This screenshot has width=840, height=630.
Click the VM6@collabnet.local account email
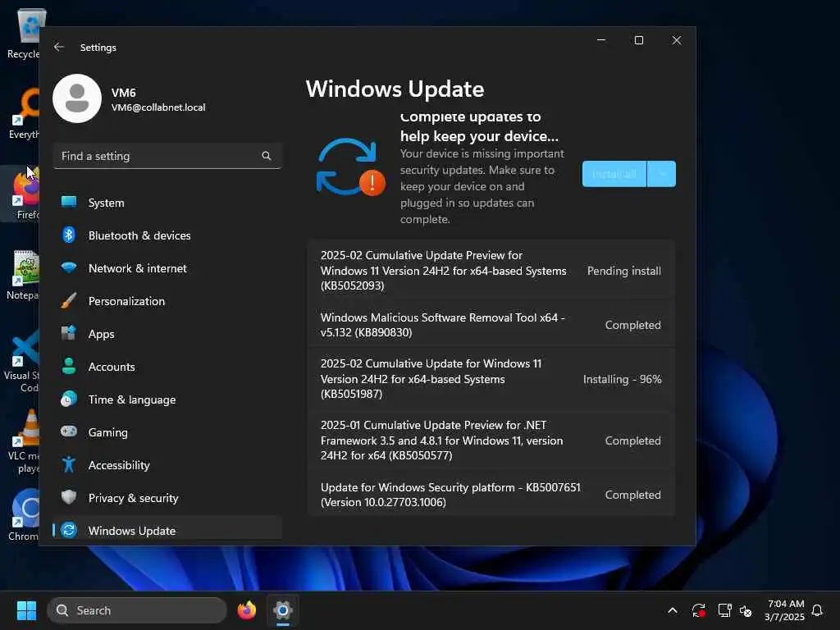[x=158, y=107]
